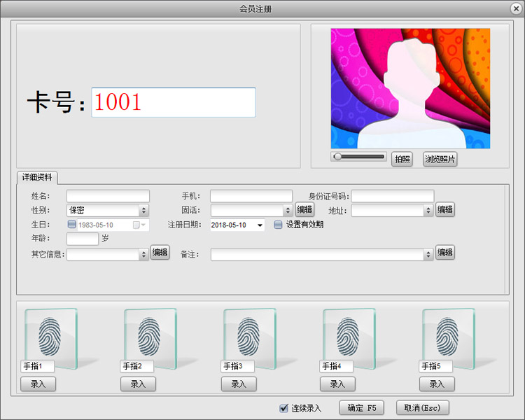Focus the 手机 input field
The height and width of the screenshot is (420, 525).
click(x=251, y=196)
